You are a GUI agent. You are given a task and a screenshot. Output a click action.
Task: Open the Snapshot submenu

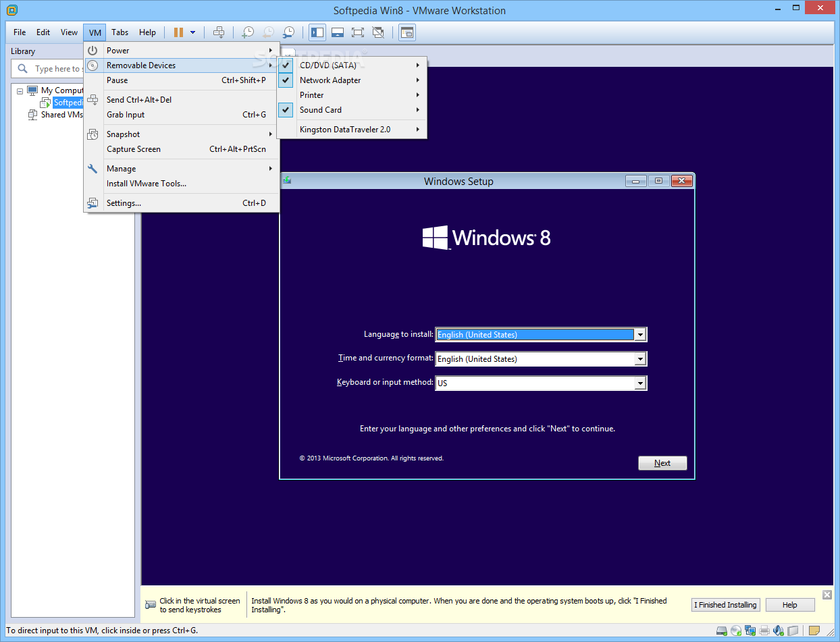[181, 134]
